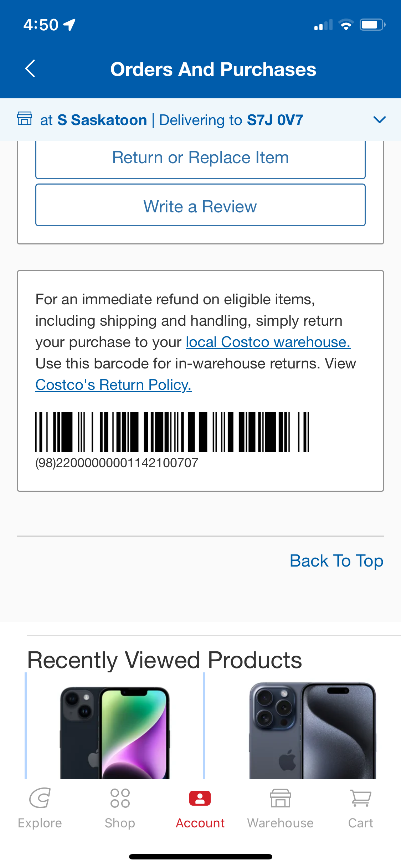Open the iPhone 14 recently viewed product
Image resolution: width=401 pixels, height=868 pixels.
[x=115, y=730]
